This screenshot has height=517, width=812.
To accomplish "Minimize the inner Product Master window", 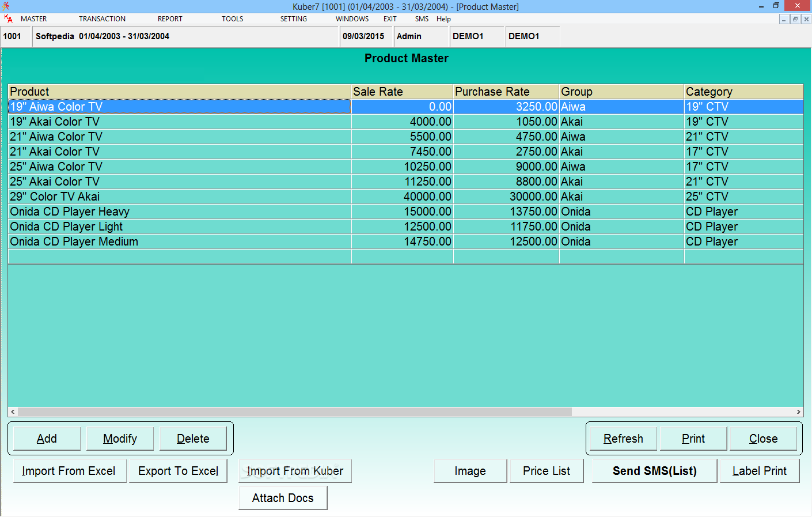I will click(x=784, y=19).
